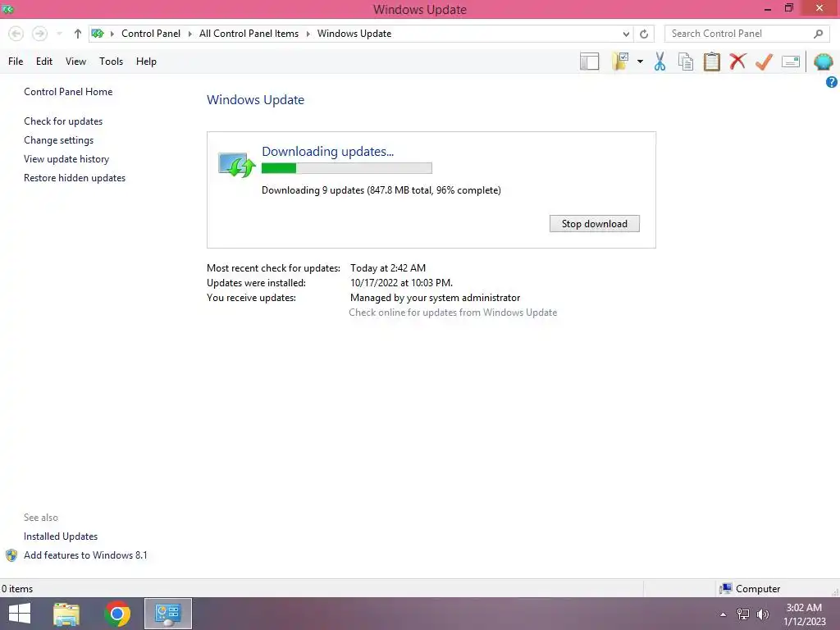
Task: Open Change settings link
Action: tap(58, 140)
